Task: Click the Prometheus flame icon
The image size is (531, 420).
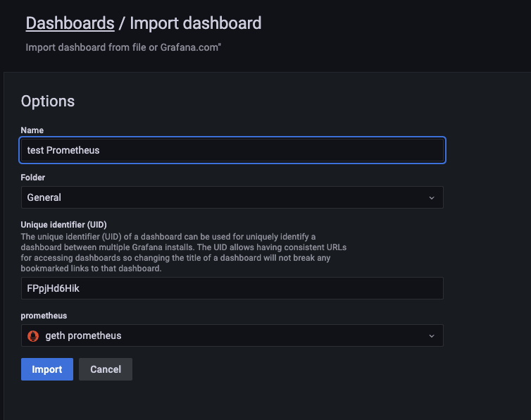Action: (33, 336)
